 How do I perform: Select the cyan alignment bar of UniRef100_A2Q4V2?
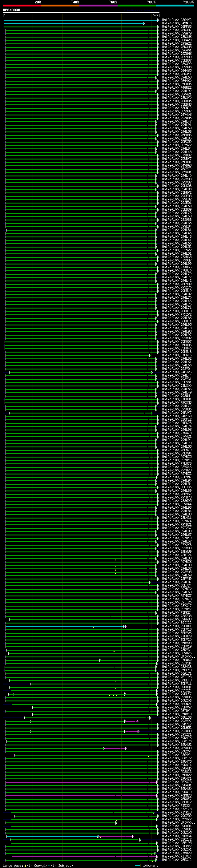(82, 20)
